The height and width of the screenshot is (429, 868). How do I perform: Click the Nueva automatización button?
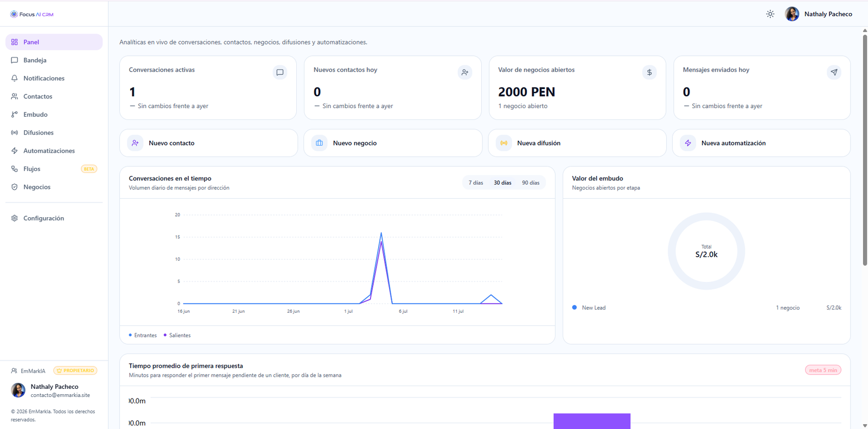coord(761,143)
